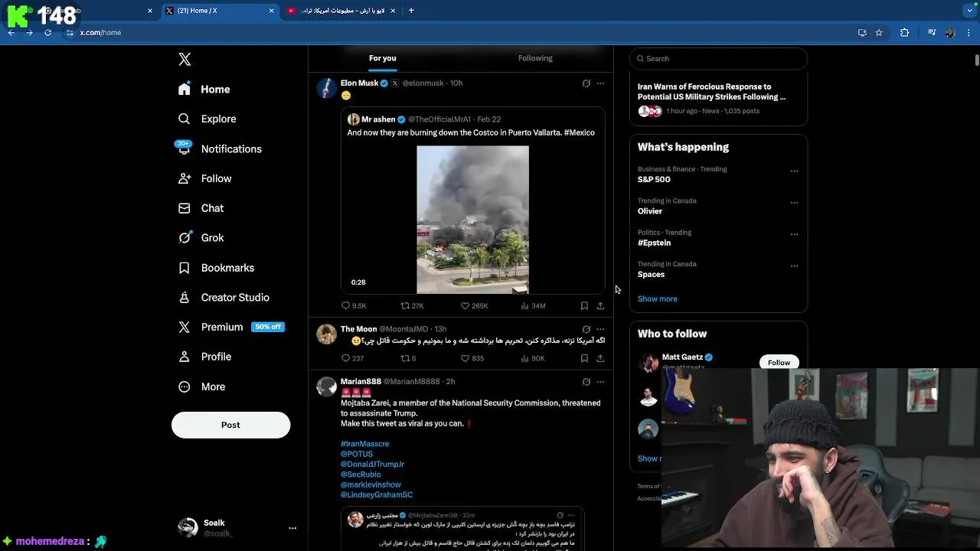The height and width of the screenshot is (551, 980).
Task: Go back to previous page
Action: [x=11, y=33]
